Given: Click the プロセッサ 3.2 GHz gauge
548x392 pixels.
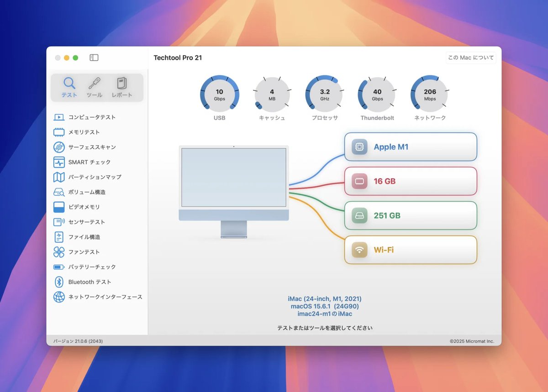Looking at the screenshot, I should click(325, 94).
